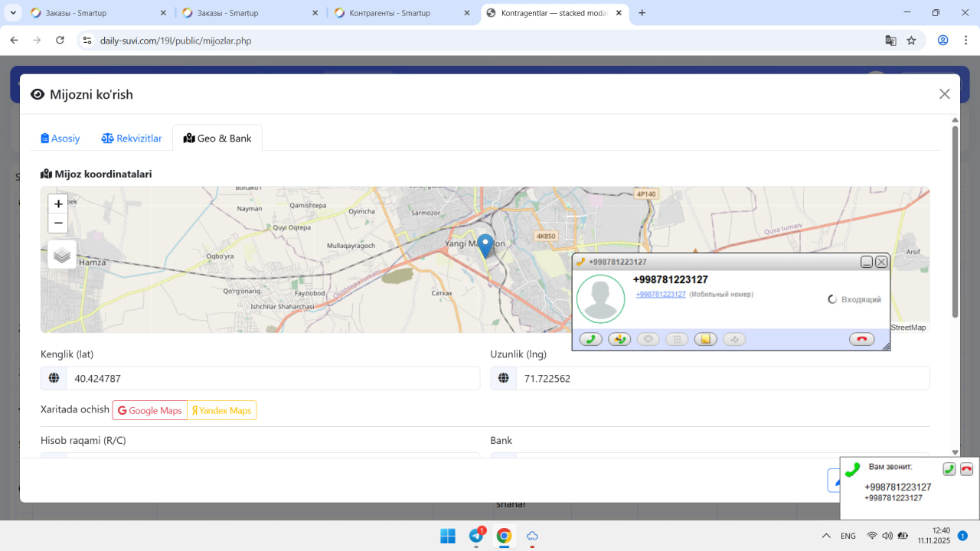This screenshot has width=980, height=551.
Task: Answer the call in the softphone window
Action: click(590, 339)
